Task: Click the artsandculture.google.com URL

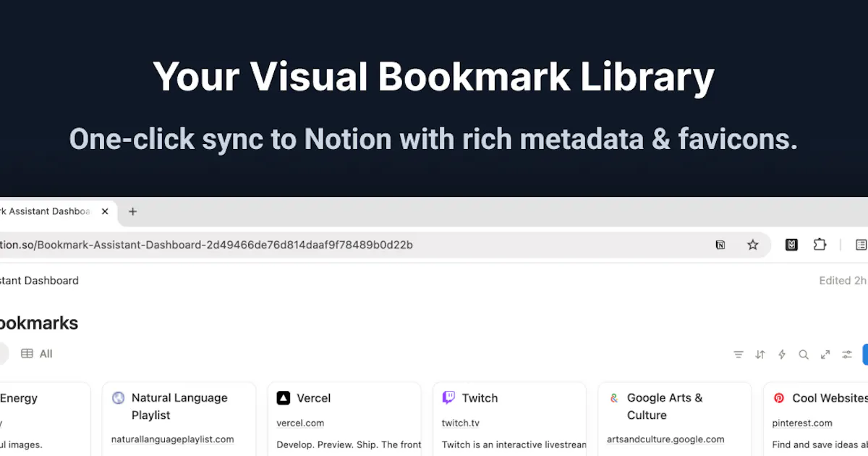Action: (x=665, y=439)
